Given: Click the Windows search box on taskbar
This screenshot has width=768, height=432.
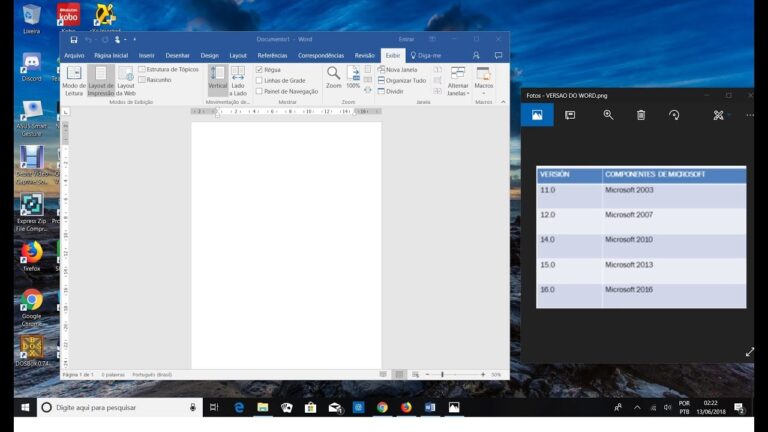Looking at the screenshot, I should pyautogui.click(x=120, y=408).
